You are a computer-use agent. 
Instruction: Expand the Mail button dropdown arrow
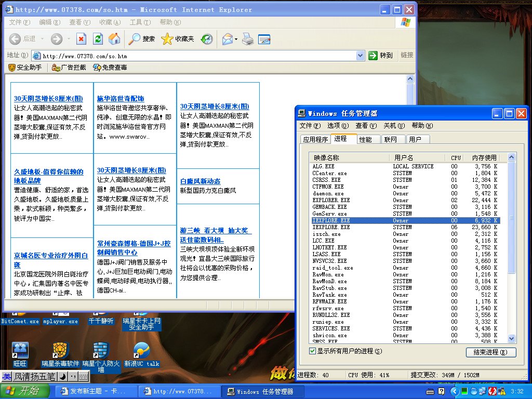pyautogui.click(x=236, y=39)
